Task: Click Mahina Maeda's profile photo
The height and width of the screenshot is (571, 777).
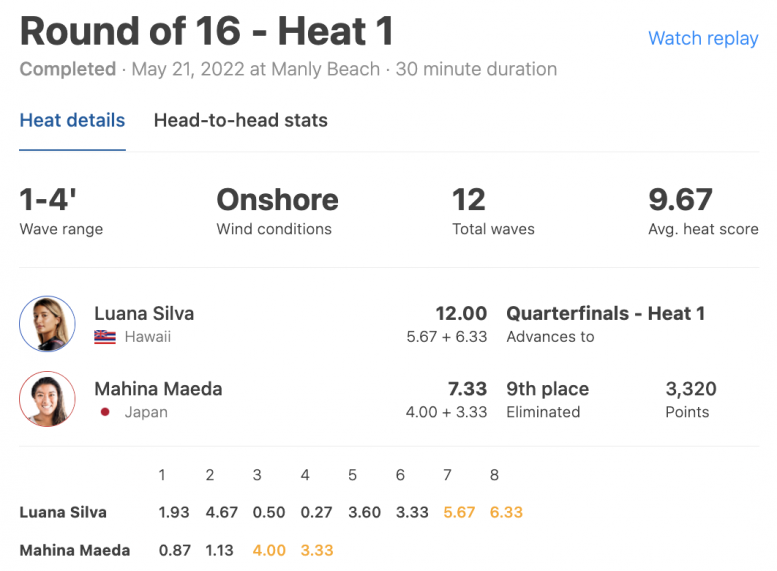Action: [47, 399]
